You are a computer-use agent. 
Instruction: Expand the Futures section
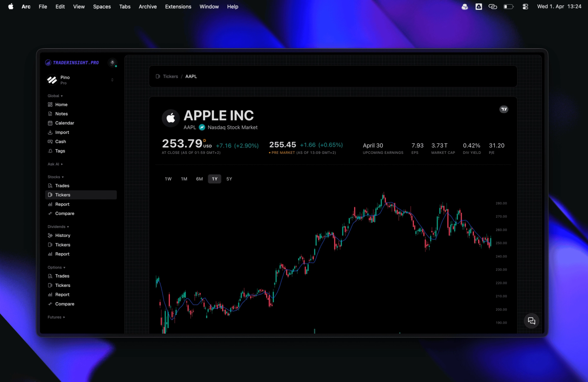coord(56,317)
